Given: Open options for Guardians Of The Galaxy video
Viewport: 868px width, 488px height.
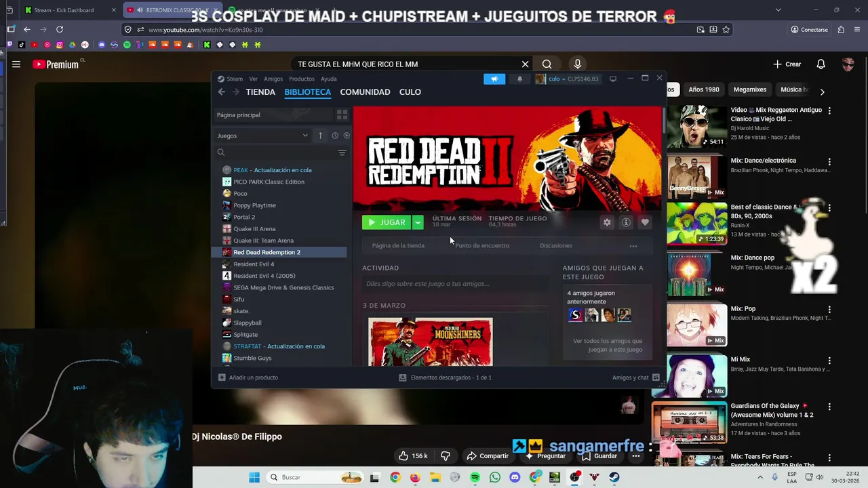Looking at the screenshot, I should click(829, 406).
